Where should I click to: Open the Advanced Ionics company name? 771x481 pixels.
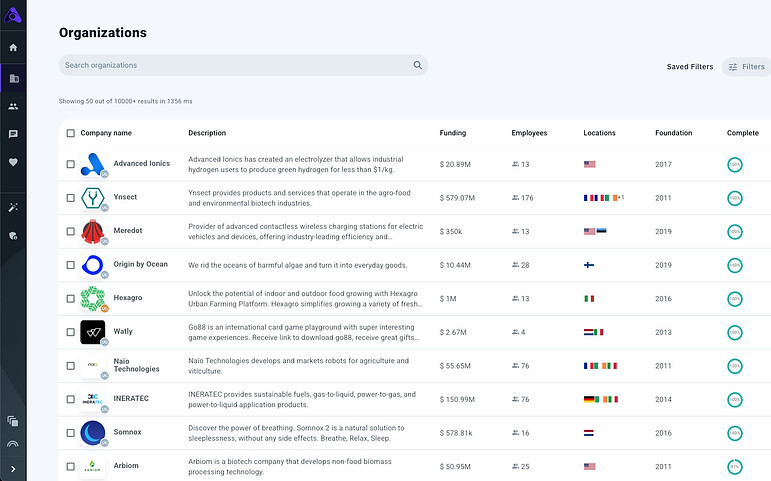[142, 163]
